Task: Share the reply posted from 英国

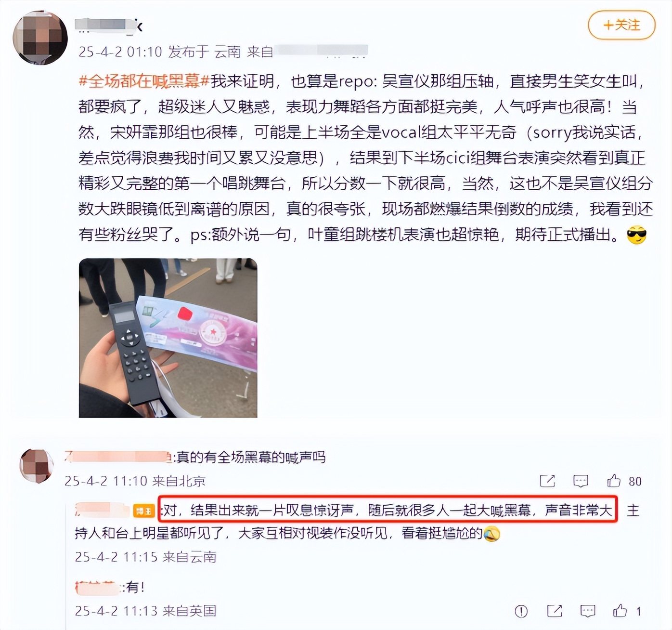Action: click(555, 611)
